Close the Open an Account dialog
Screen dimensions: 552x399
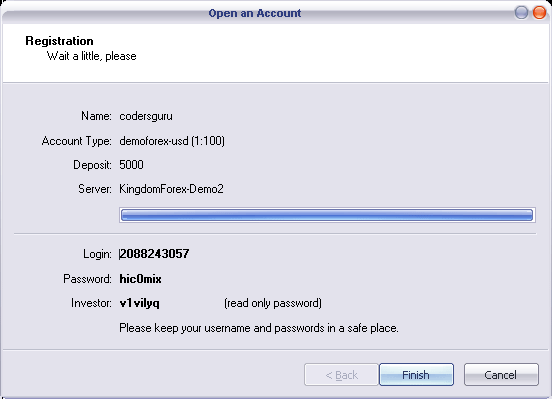539,13
